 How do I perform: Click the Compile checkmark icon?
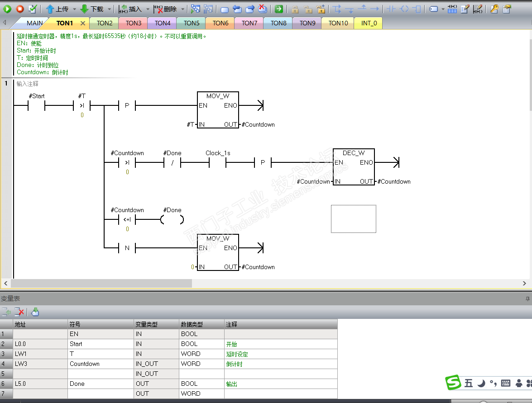(x=33, y=9)
